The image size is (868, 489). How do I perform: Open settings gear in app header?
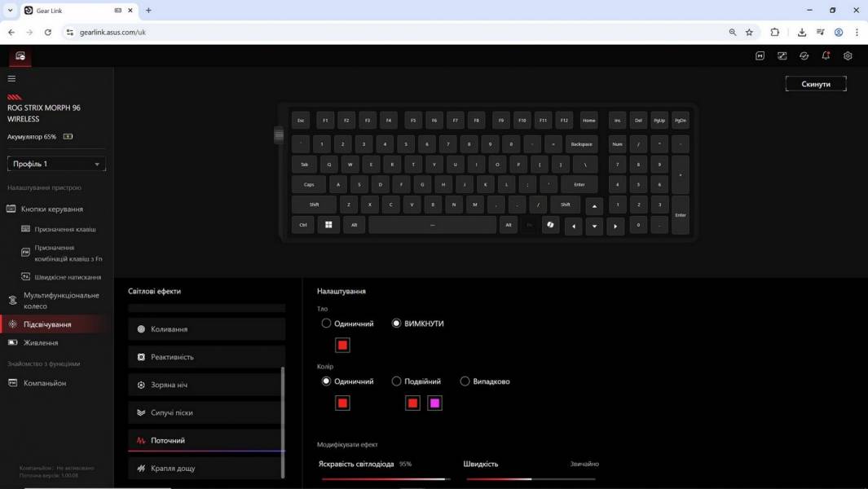click(848, 56)
